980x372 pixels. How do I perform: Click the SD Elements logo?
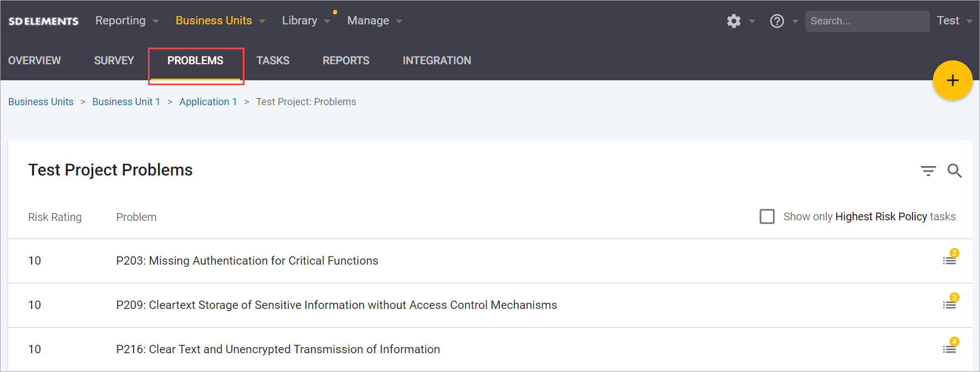pyautogui.click(x=43, y=21)
